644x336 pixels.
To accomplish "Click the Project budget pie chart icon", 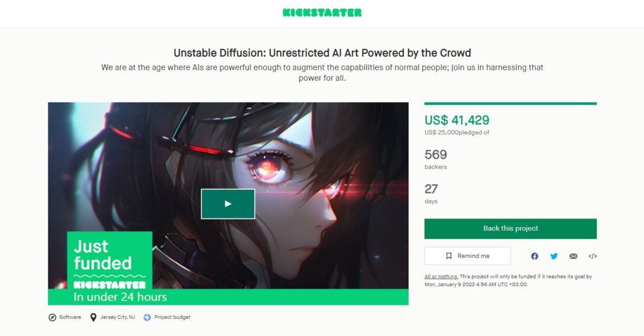I will coord(147,317).
